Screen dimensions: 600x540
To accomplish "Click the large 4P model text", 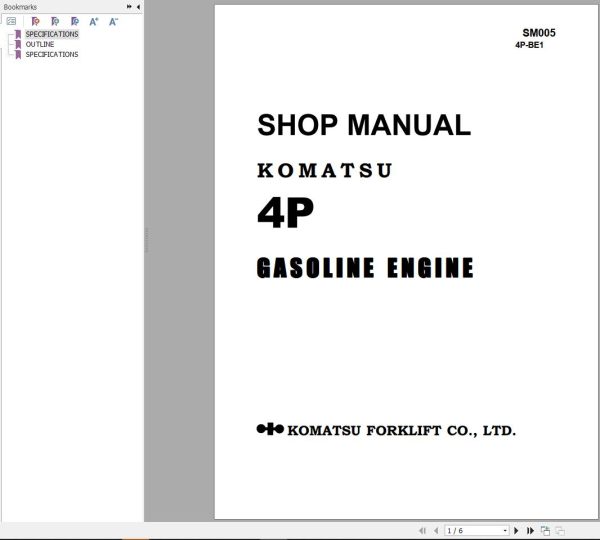I will tap(285, 213).
